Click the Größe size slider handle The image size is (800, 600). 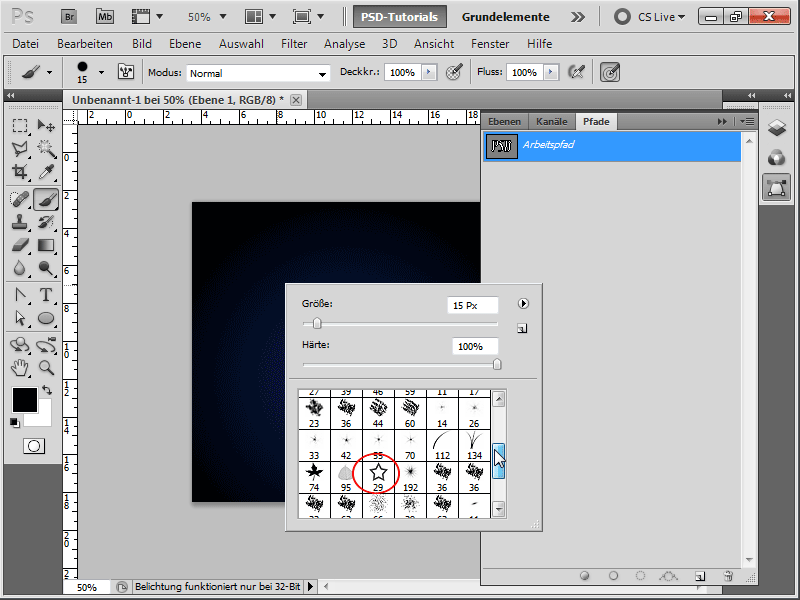click(317, 323)
